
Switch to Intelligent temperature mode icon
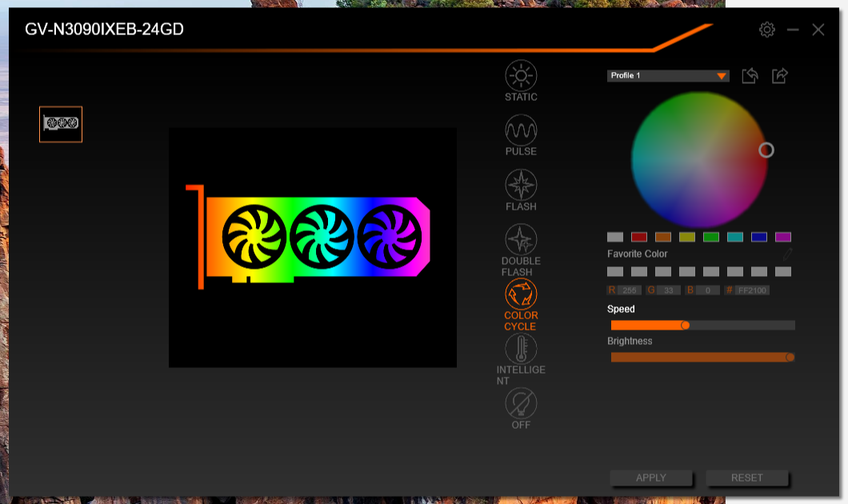click(x=521, y=348)
